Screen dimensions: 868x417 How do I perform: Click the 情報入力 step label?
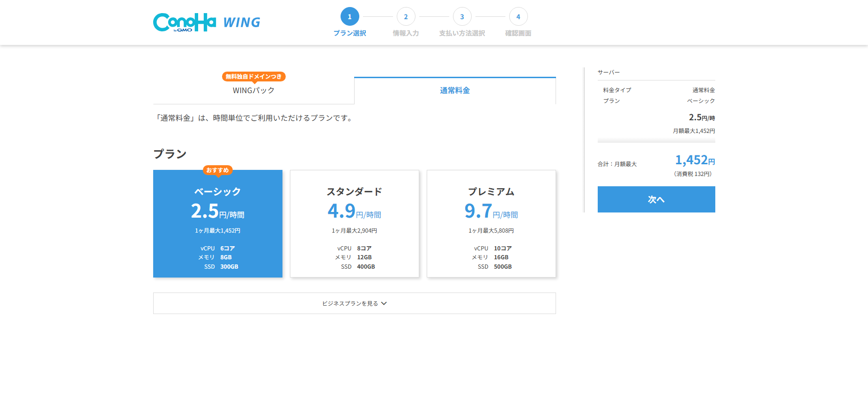point(406,33)
